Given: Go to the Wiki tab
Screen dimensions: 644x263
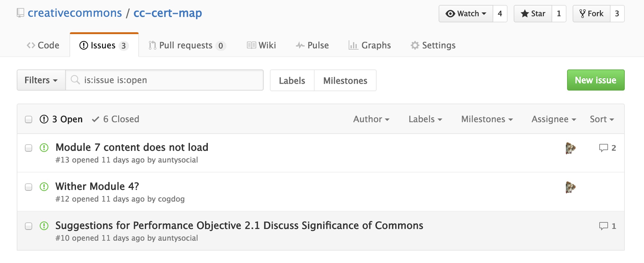Looking at the screenshot, I should point(261,45).
